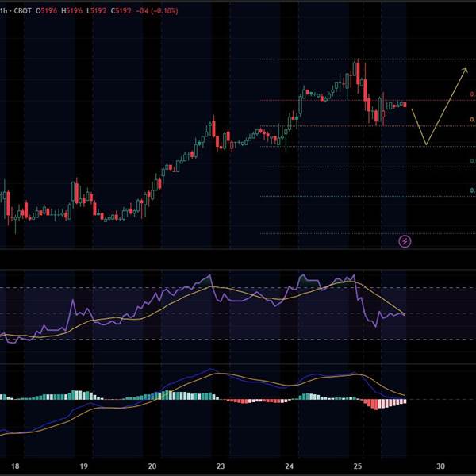Select the close value C519'2
Image resolution: width=476 pixels, height=476 pixels.
pos(121,11)
